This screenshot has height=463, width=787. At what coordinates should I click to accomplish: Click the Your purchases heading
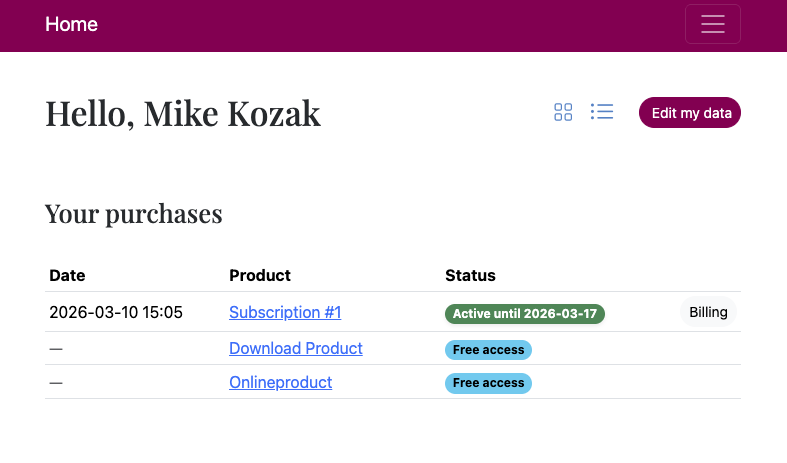click(x=133, y=214)
